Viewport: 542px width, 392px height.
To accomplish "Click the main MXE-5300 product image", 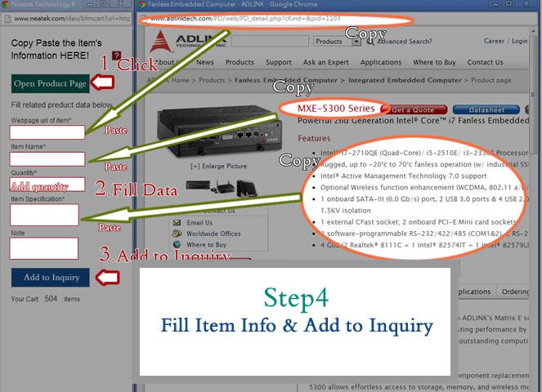I will (x=219, y=131).
